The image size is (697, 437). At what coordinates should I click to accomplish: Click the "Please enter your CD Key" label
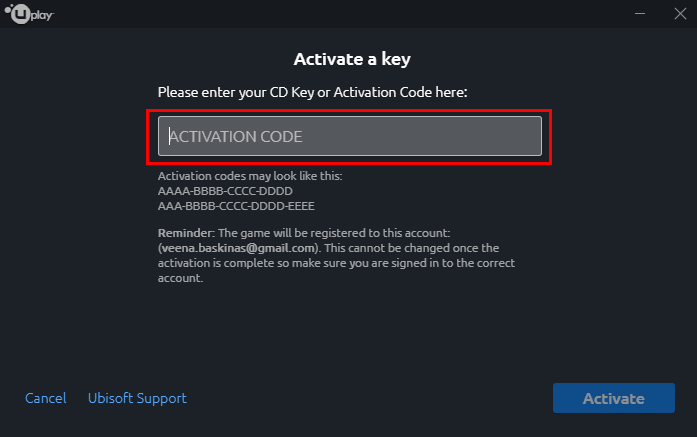(x=313, y=92)
